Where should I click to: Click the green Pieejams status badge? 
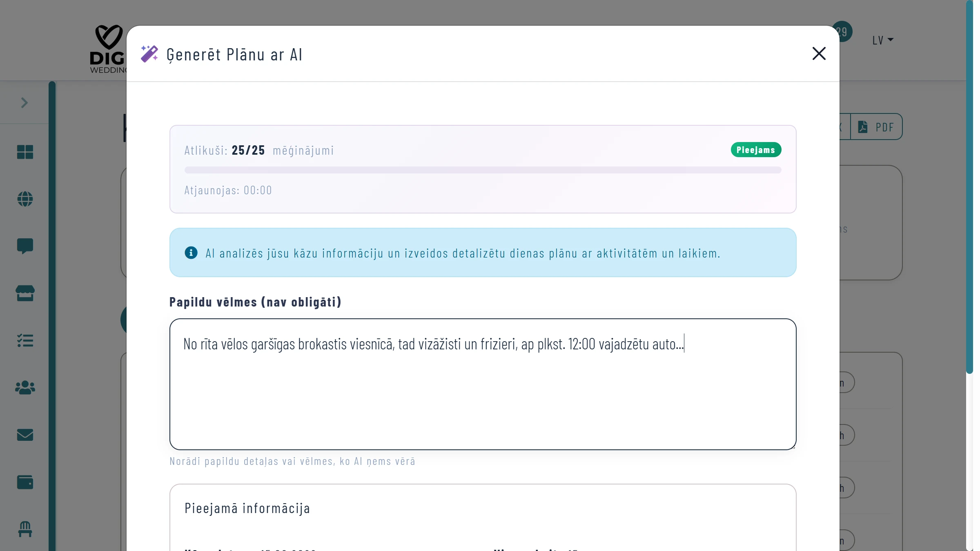[755, 150]
